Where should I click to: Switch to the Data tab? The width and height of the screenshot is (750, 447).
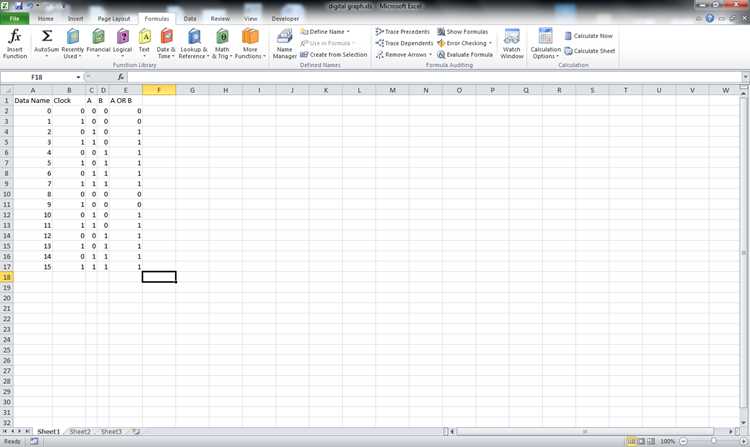(x=190, y=18)
